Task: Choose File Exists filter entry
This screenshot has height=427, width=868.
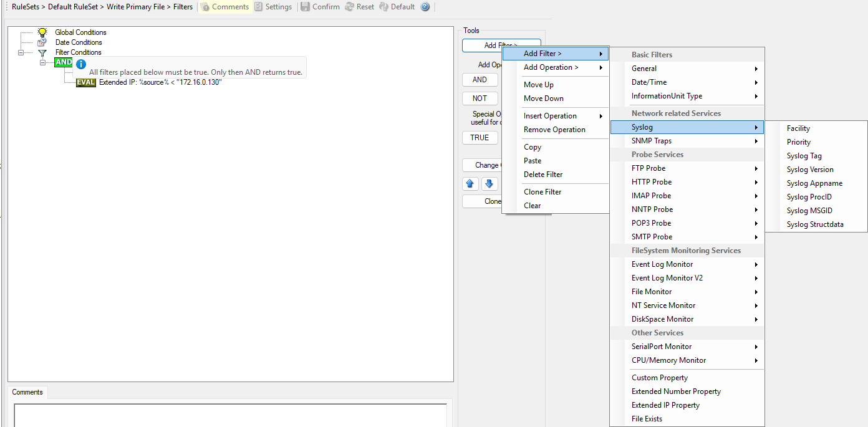Action: tap(687, 419)
